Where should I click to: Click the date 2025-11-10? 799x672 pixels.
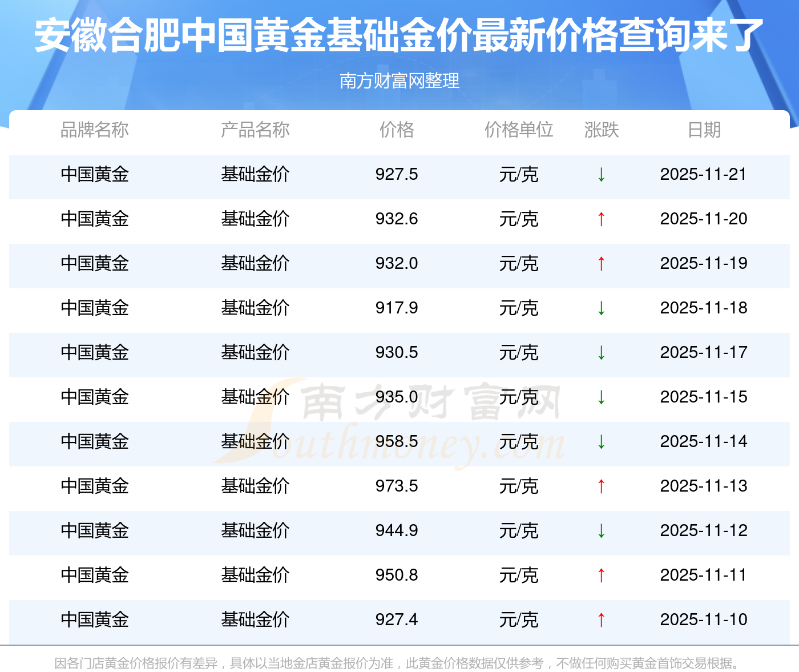[704, 619]
